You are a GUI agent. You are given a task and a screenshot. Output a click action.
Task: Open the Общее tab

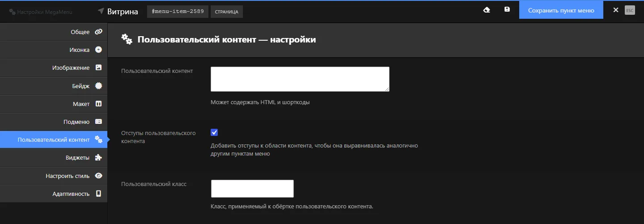[x=54, y=32]
